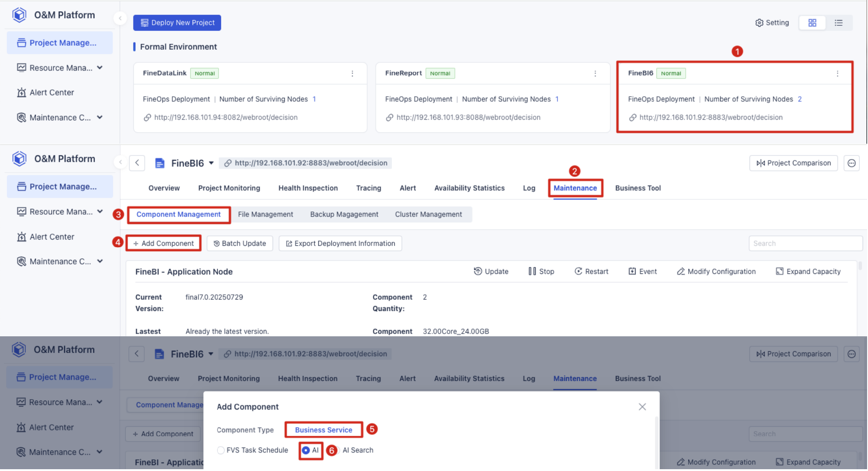Screen dimensions: 868x471
Task: Open the dimmed FineBI6 project dropdown arrow
Action: [x=211, y=354]
